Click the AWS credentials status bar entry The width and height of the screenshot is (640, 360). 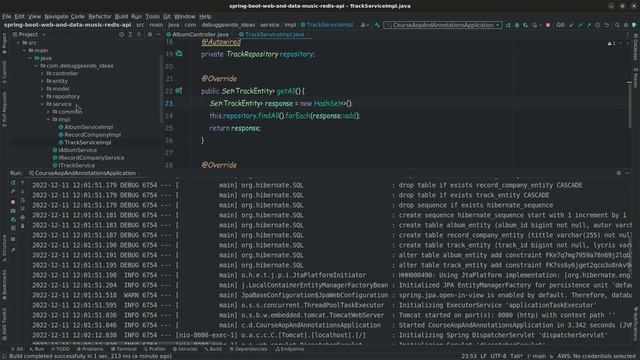click(597, 356)
